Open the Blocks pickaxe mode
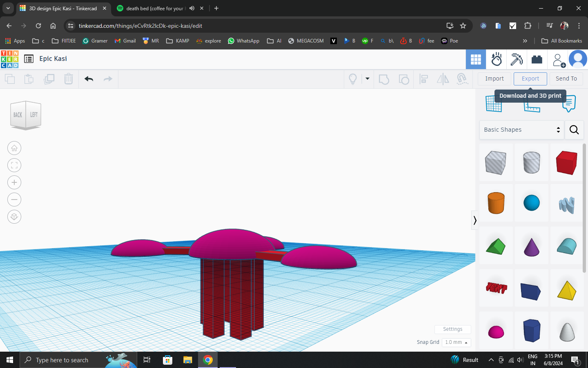Screen dimensions: 588x368 click(x=517, y=60)
